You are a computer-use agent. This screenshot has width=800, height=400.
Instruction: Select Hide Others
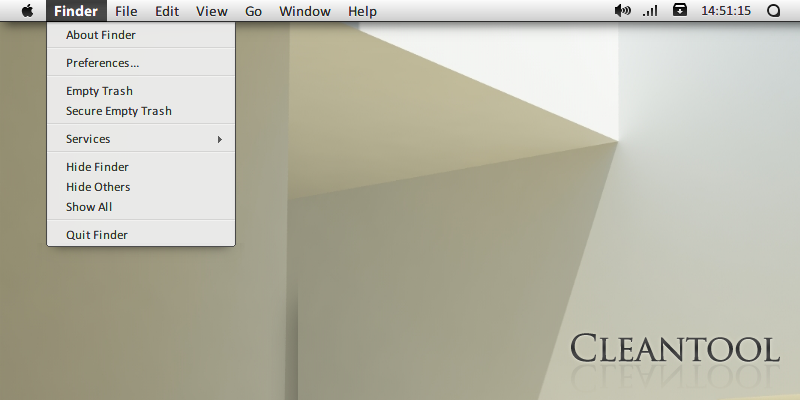point(141,187)
